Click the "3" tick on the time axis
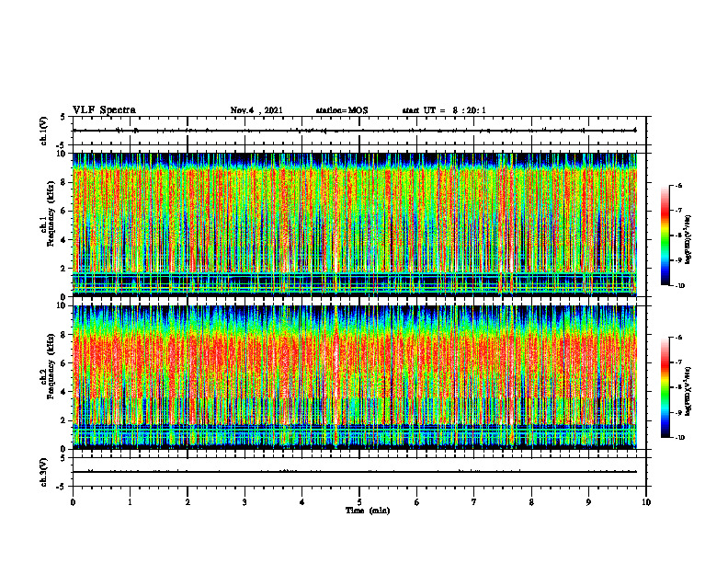 click(245, 502)
